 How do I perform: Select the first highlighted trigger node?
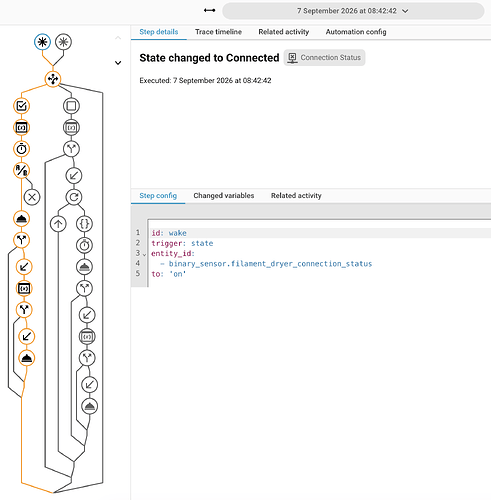point(42,42)
